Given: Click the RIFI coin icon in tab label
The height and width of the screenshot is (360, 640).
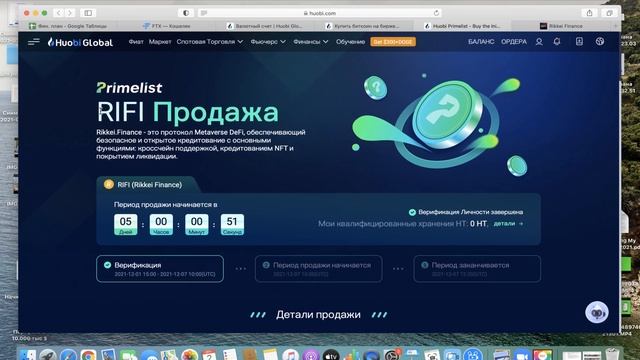Looking at the screenshot, I should point(109,184).
